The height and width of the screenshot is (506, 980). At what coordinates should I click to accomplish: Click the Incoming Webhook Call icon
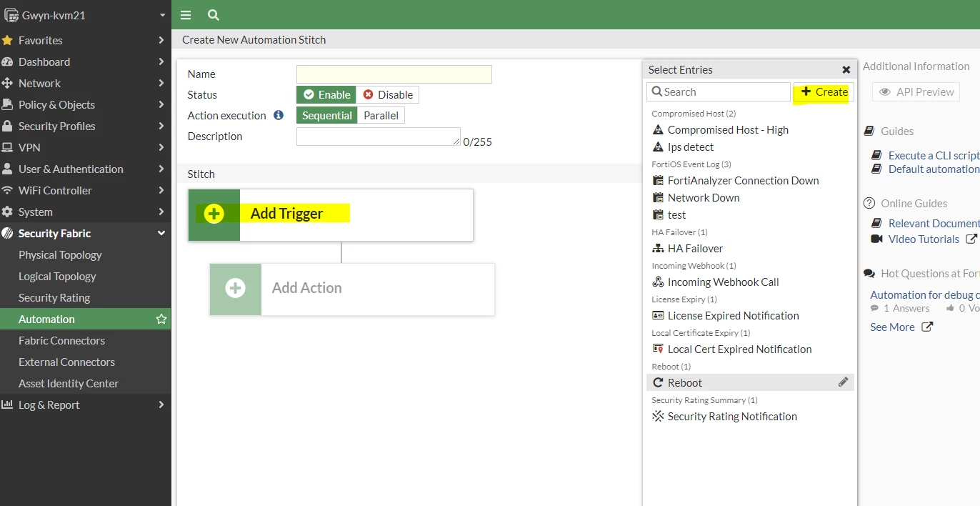(659, 282)
